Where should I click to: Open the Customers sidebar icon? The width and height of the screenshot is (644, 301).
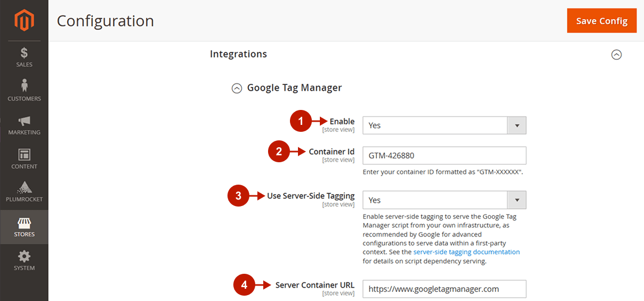click(x=24, y=85)
